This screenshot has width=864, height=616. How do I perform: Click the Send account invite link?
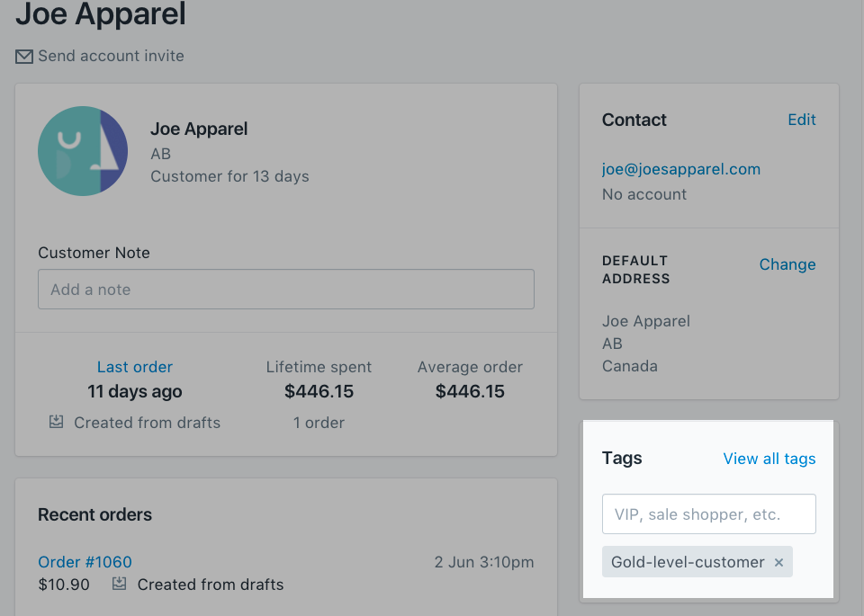(x=111, y=56)
